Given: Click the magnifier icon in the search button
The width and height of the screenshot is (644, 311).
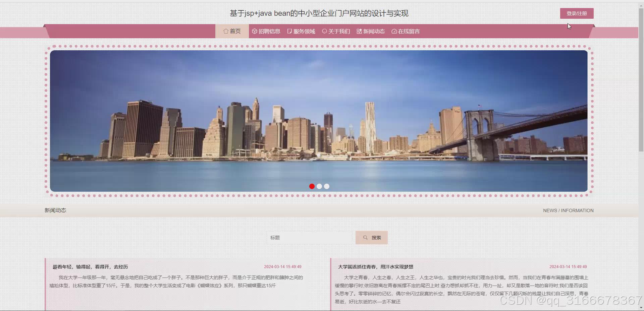Looking at the screenshot, I should click(x=365, y=237).
